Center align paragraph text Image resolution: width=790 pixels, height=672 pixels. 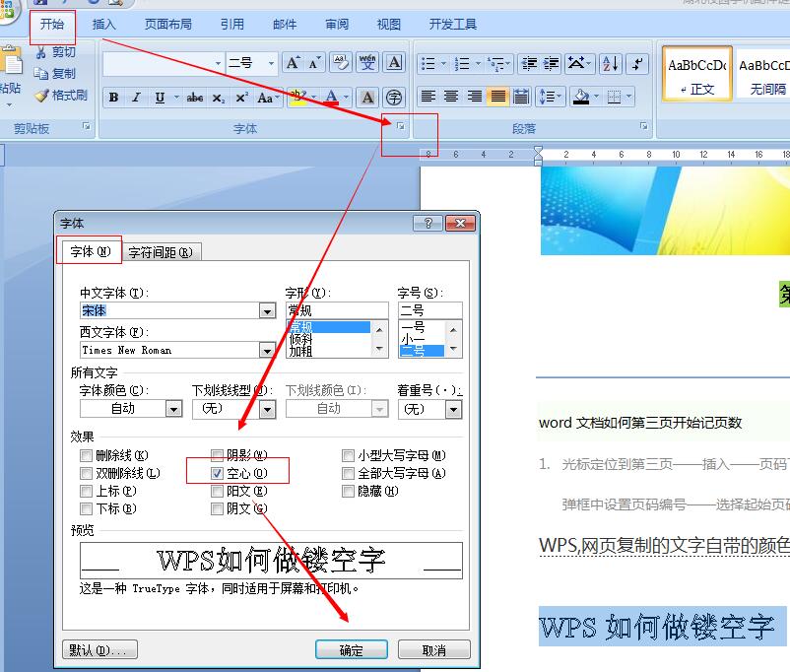451,97
